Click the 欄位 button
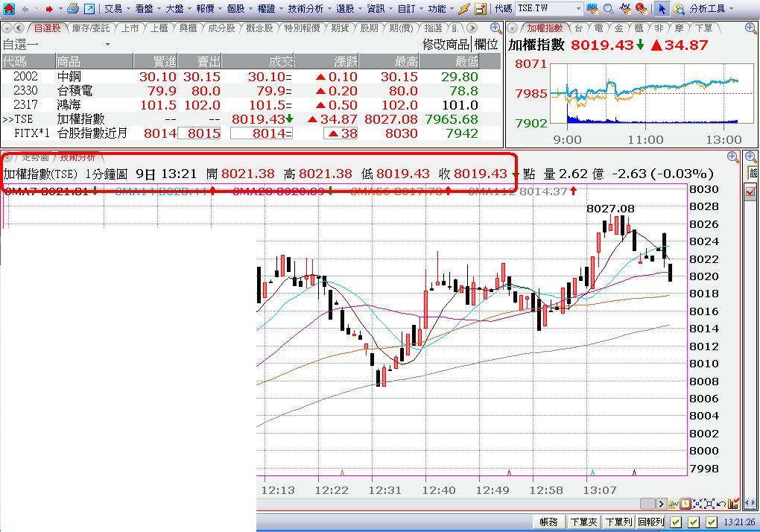 tap(486, 45)
